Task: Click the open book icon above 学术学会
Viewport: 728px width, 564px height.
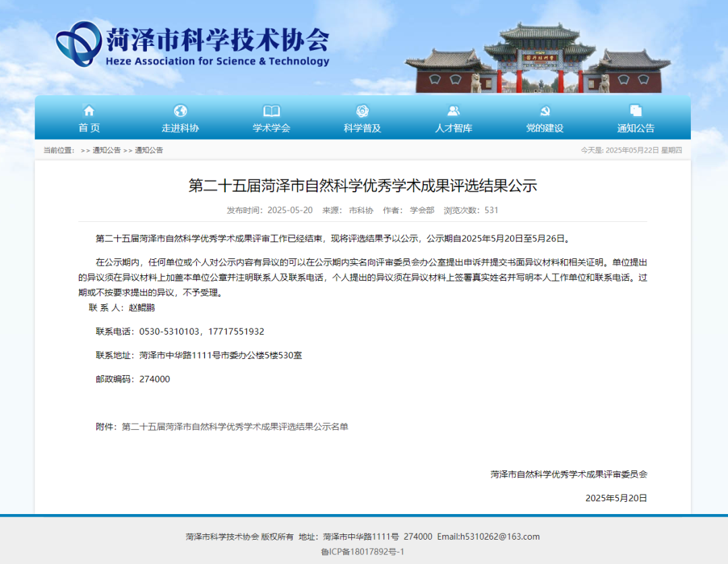Action: tap(271, 110)
